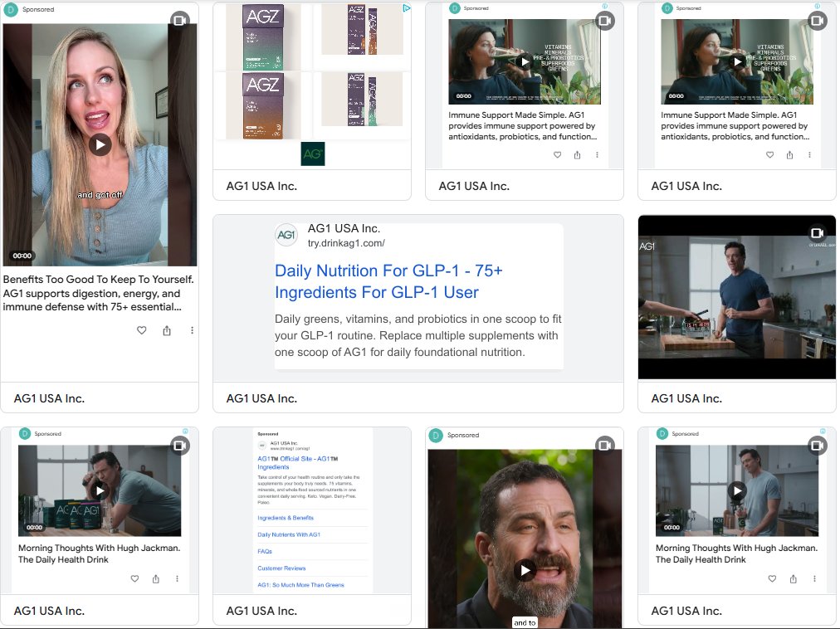The width and height of the screenshot is (840, 629).
Task: Share the first 'Immune Support Made Simple' ad
Action: (x=577, y=155)
